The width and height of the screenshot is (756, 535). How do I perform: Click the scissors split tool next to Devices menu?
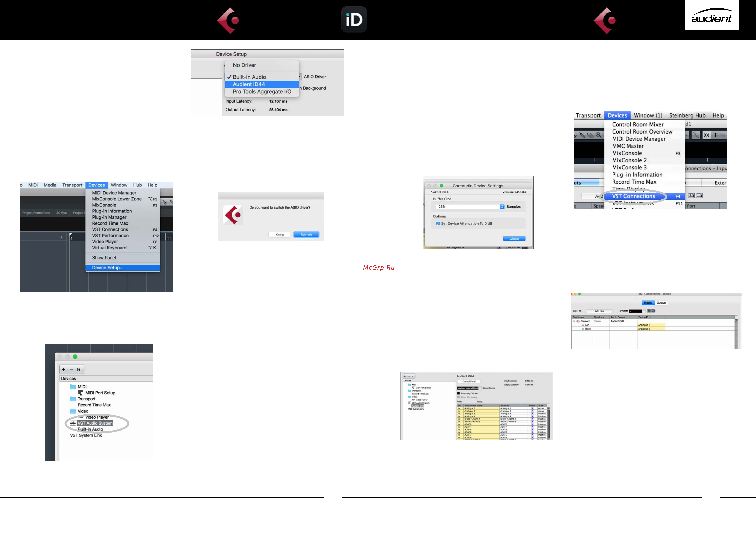tap(165, 202)
